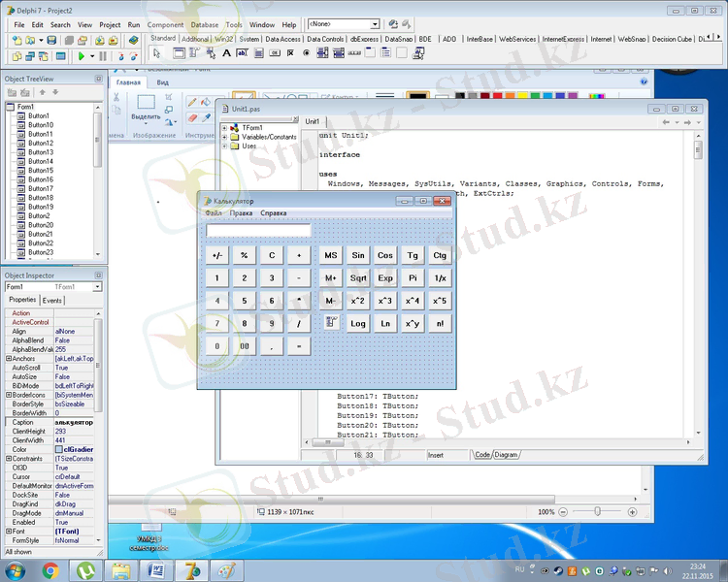The height and width of the screenshot is (582, 728).
Task: Expand the Anchors property
Action: coord(9,358)
